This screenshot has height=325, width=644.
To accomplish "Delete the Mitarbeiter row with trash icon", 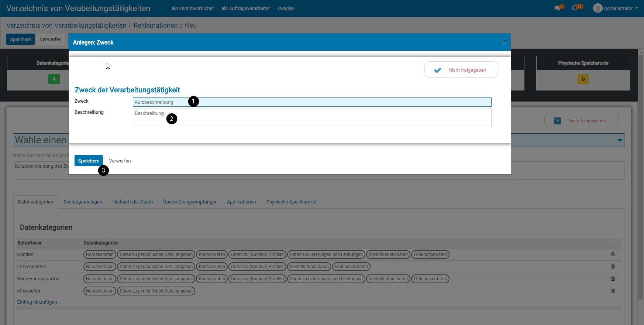I will click(x=613, y=291).
